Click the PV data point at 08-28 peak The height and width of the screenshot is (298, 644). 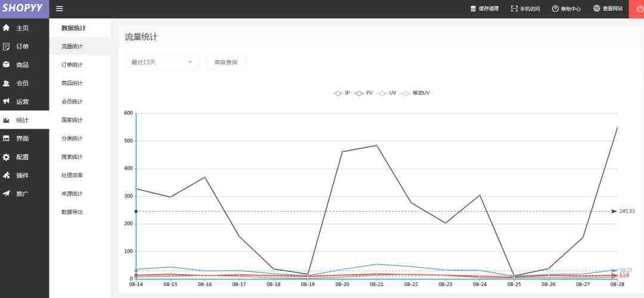[617, 128]
